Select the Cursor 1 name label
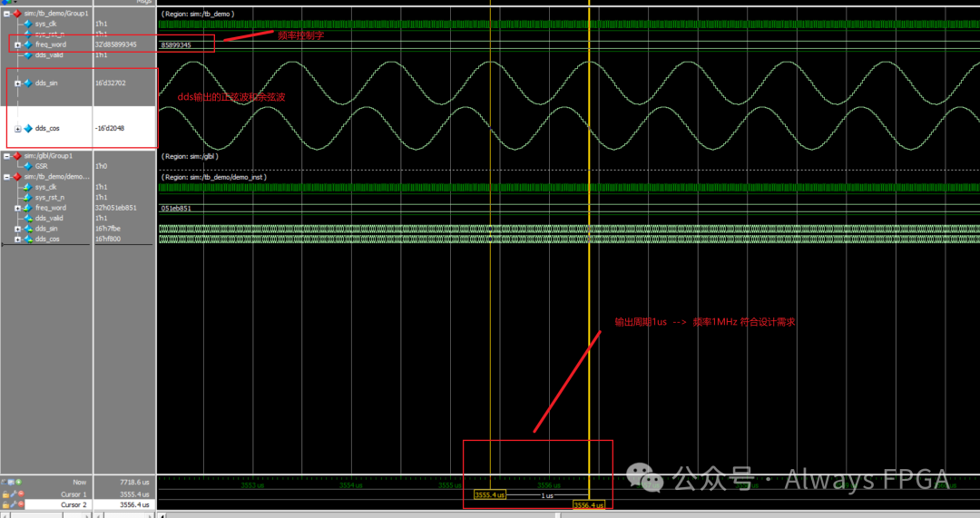 [x=73, y=494]
